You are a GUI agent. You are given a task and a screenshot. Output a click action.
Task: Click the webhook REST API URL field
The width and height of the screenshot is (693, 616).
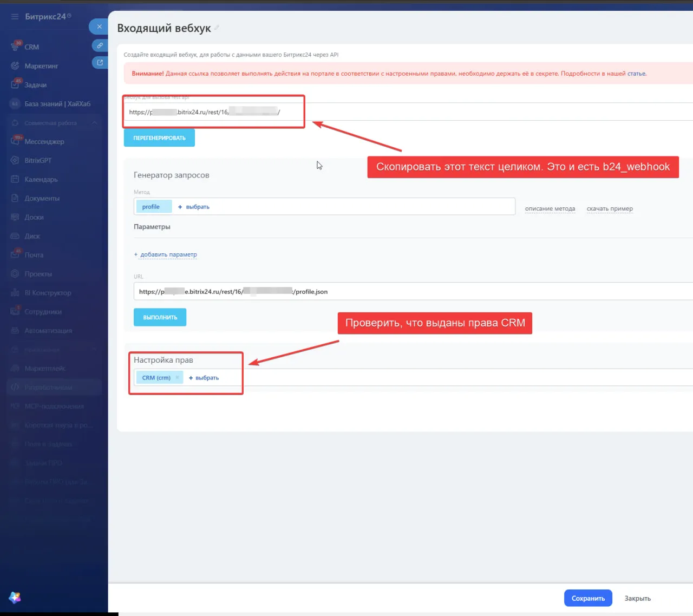(409, 112)
